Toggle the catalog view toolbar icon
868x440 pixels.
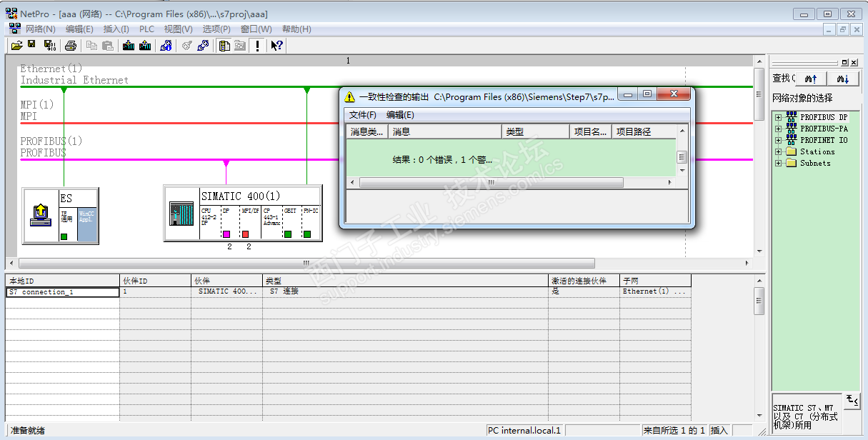(x=224, y=46)
